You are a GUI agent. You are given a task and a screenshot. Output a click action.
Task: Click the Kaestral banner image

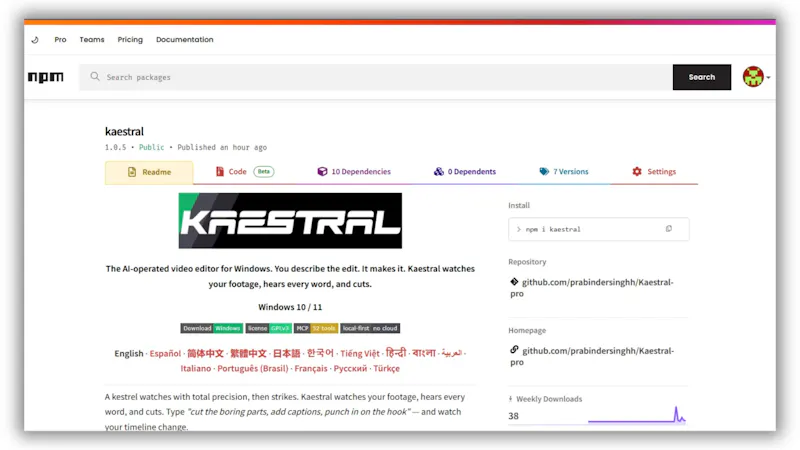(x=290, y=220)
